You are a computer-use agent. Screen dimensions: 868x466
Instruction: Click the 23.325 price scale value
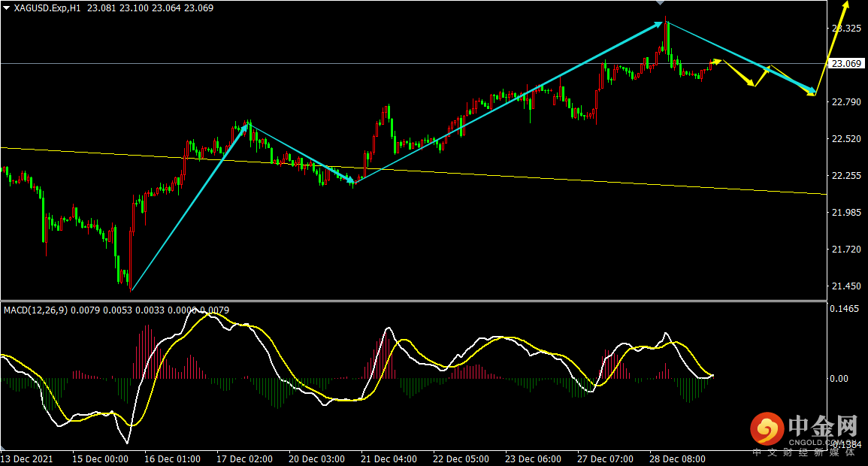(846, 28)
